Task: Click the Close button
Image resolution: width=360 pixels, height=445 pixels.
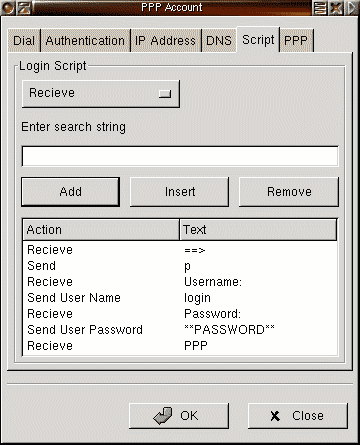Action: point(298,416)
